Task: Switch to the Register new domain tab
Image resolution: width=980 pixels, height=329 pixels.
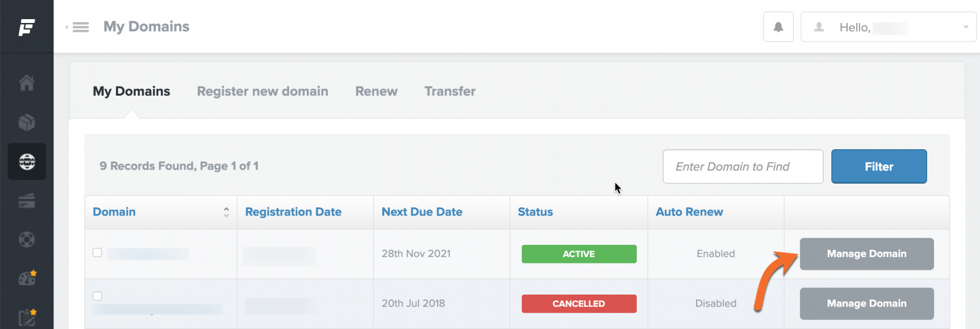Action: pos(262,91)
